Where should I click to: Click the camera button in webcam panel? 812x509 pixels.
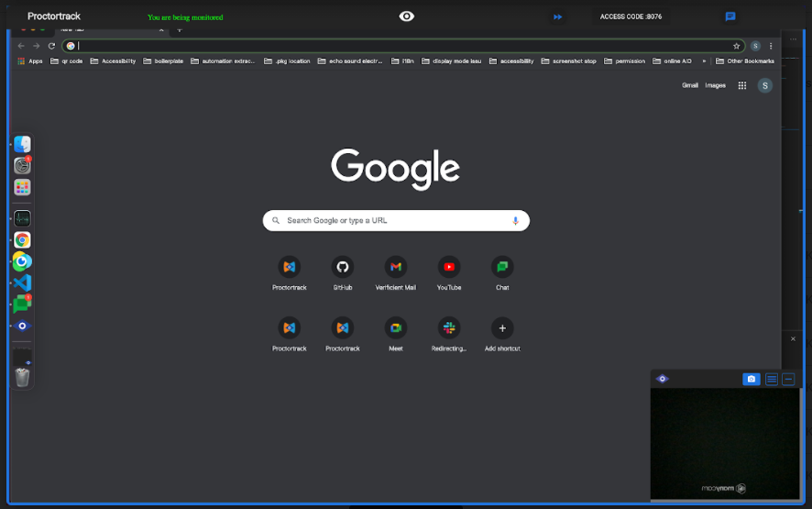[x=752, y=380]
